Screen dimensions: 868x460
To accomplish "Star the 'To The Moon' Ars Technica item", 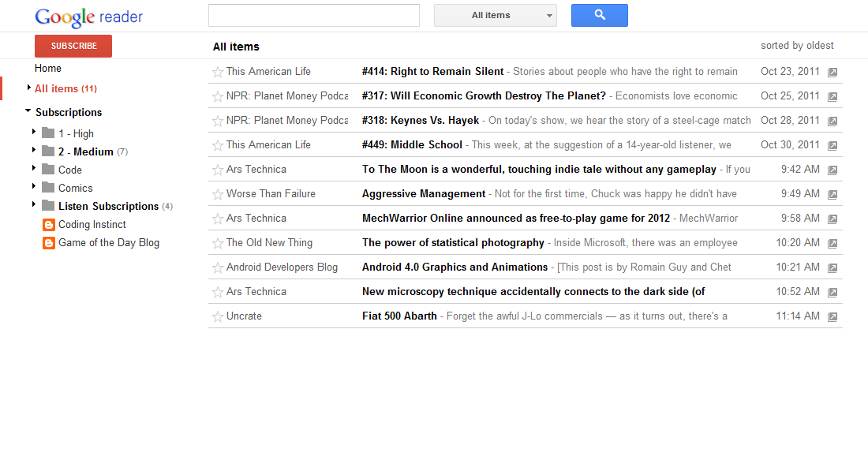I will [x=218, y=170].
